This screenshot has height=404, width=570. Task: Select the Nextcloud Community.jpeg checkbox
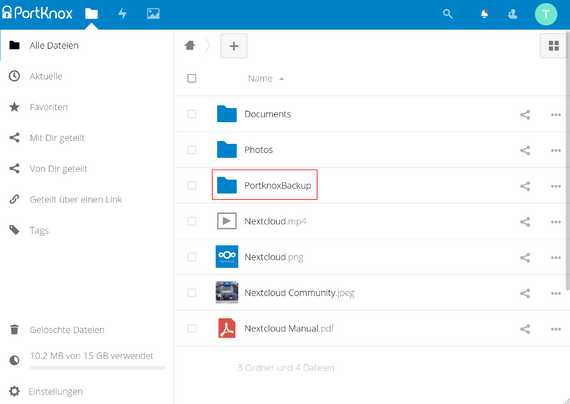[x=192, y=293]
